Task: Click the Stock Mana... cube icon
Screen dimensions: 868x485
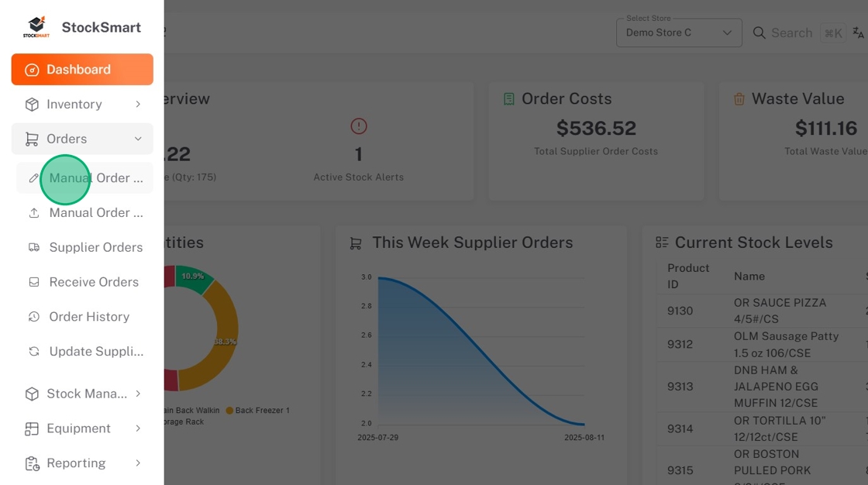Action: [32, 394]
